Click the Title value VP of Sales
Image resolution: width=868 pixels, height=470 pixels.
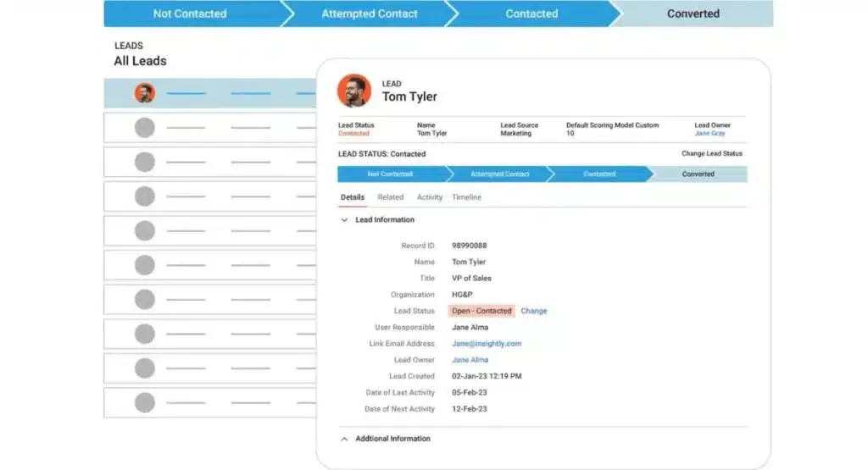(x=471, y=279)
